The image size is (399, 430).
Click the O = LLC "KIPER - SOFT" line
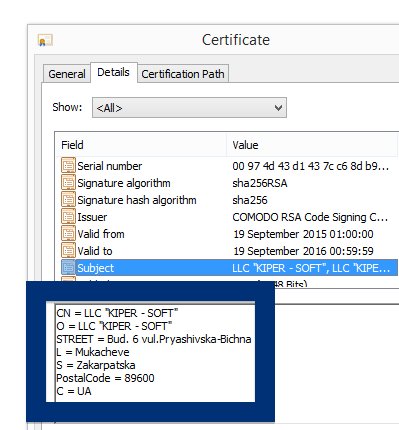coord(114,326)
